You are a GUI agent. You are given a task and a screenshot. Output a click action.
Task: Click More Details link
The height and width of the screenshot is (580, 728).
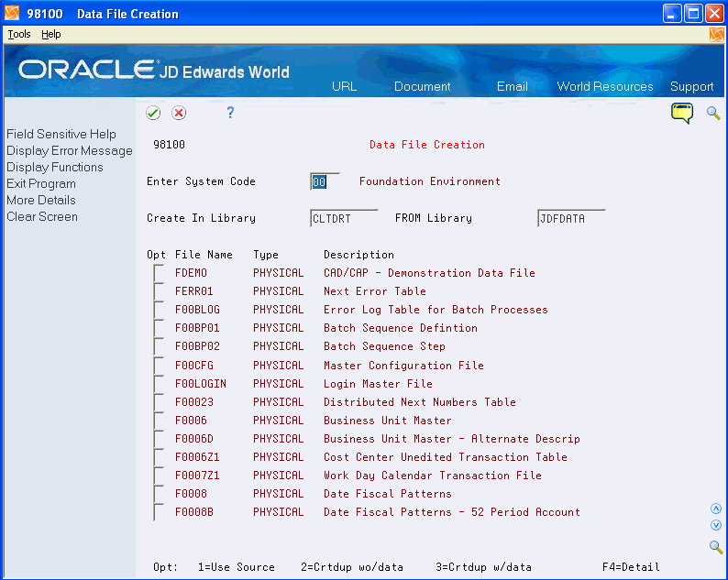point(41,200)
